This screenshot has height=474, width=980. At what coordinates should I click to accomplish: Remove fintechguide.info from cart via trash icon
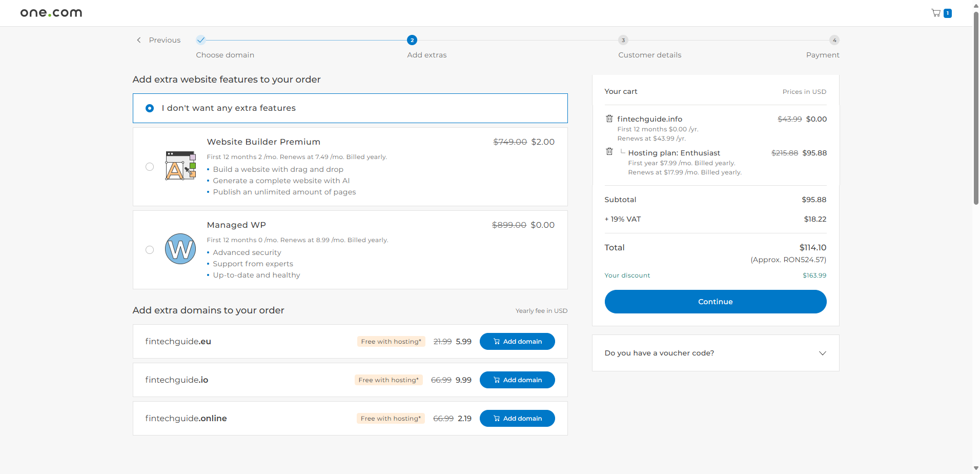609,118
